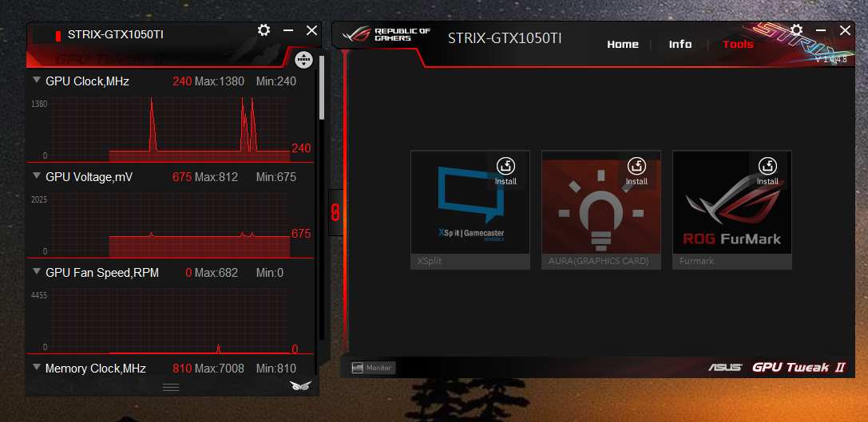Click the Max:7008 value
Image resolution: width=868 pixels, height=422 pixels.
point(220,369)
